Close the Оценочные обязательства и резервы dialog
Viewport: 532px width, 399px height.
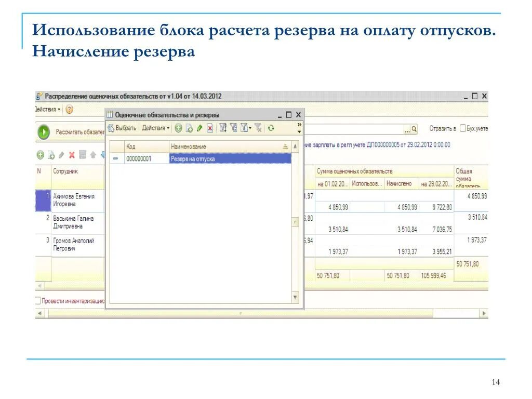click(x=298, y=115)
